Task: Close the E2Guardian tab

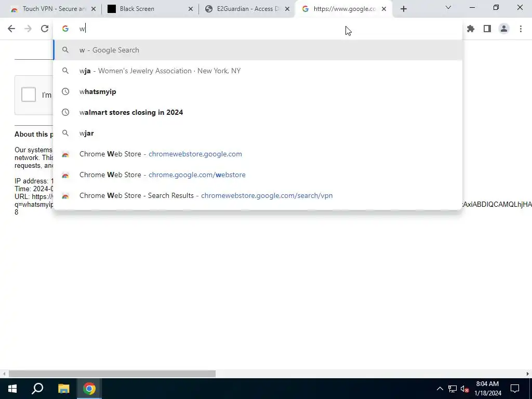Action: point(287,9)
